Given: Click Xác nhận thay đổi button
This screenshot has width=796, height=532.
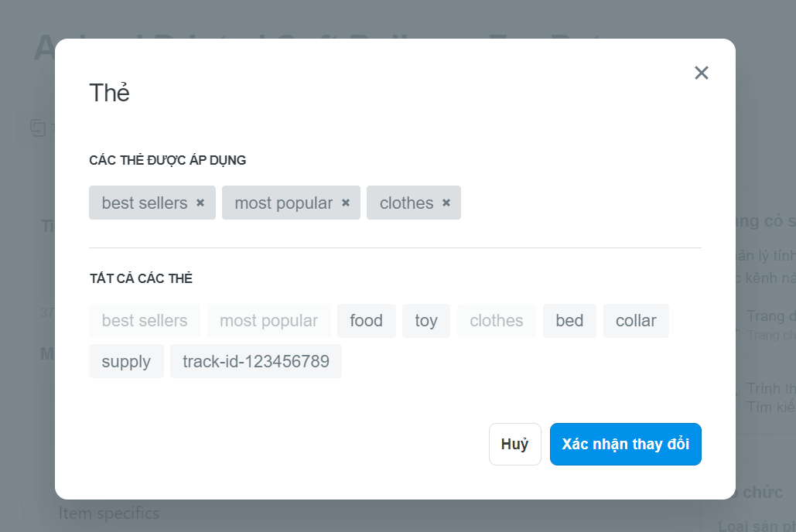Looking at the screenshot, I should pyautogui.click(x=625, y=444).
